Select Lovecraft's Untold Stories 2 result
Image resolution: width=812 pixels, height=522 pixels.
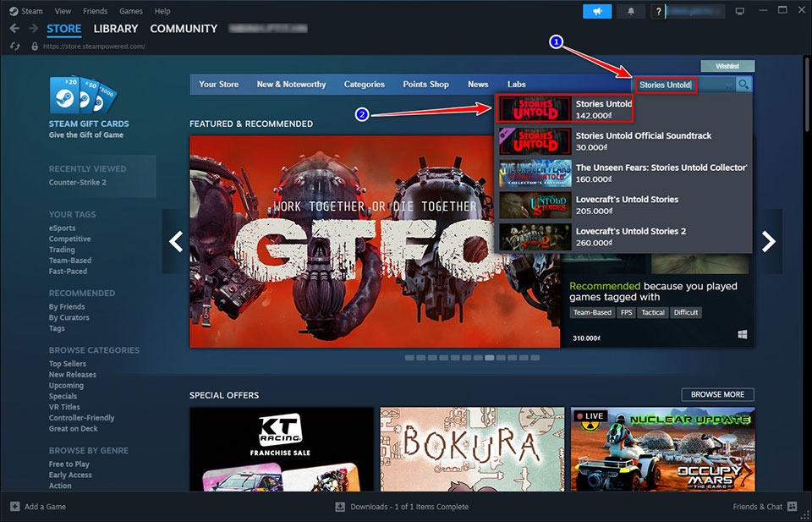point(623,237)
